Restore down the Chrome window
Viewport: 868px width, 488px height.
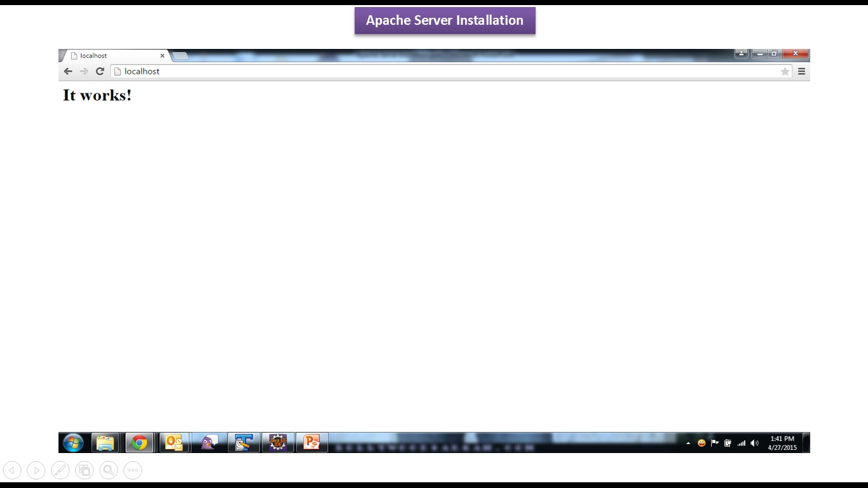tap(774, 53)
